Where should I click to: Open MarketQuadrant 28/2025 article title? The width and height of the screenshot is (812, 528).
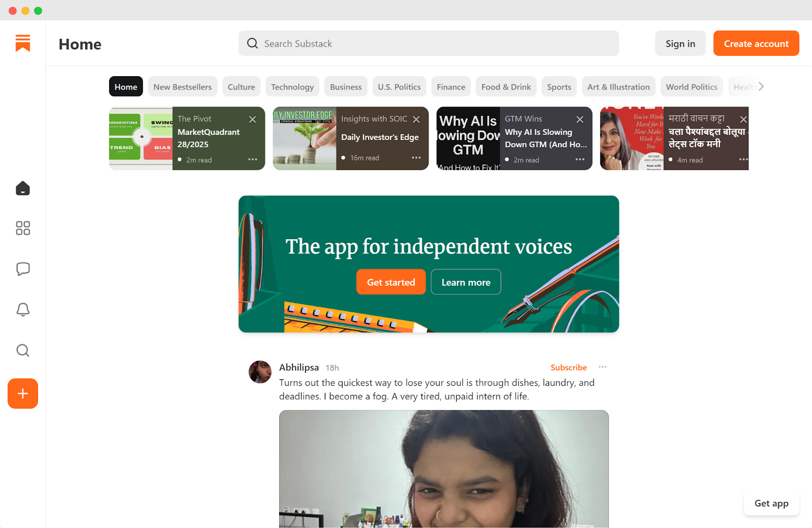209,138
